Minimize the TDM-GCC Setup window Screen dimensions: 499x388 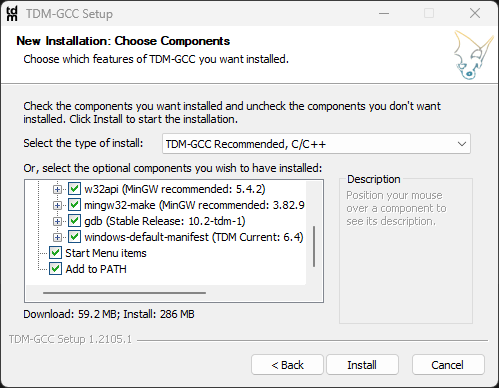coord(384,14)
